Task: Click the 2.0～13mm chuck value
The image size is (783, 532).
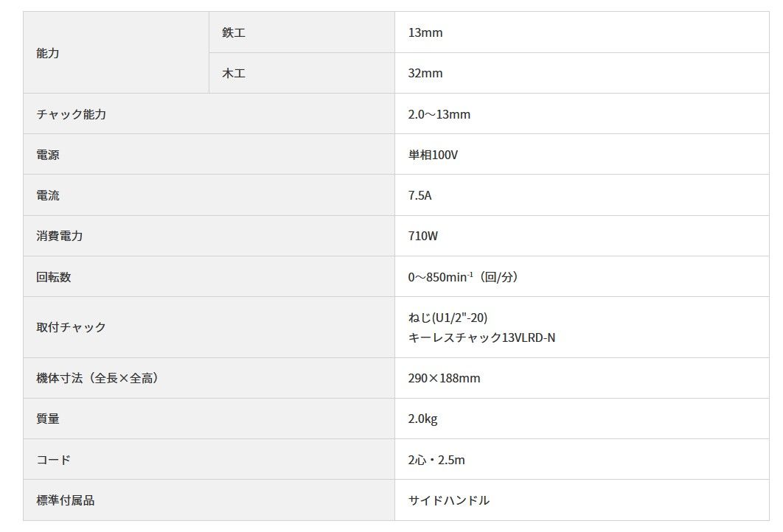Action: pyautogui.click(x=439, y=114)
